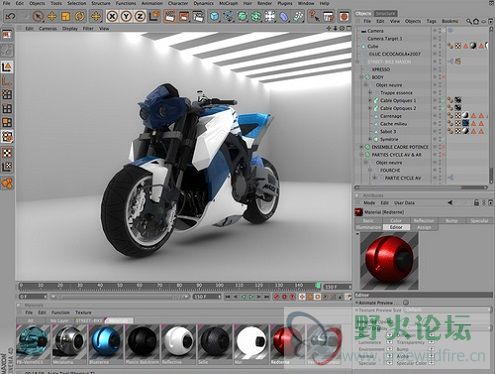The image size is (495, 374).
Task: Click the blue texture tag on Cache milieu
Action: (465, 124)
